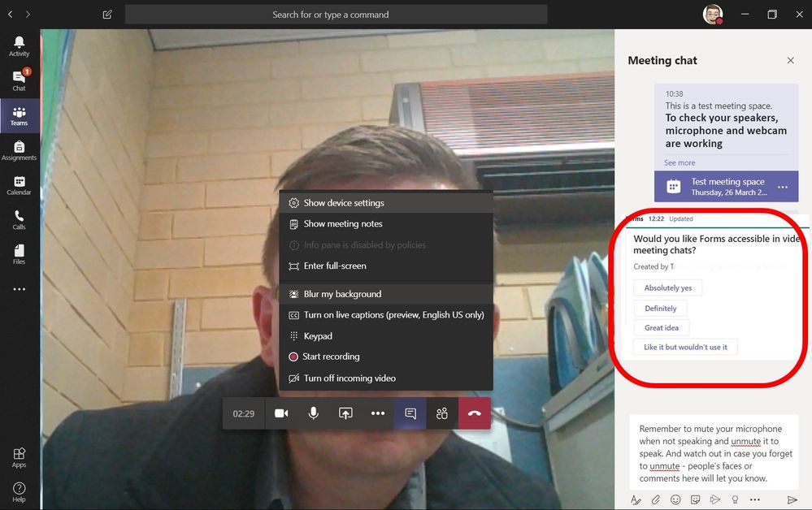Open Assignments from the sidebar
Viewport: 812px width, 510px height.
pyautogui.click(x=20, y=150)
